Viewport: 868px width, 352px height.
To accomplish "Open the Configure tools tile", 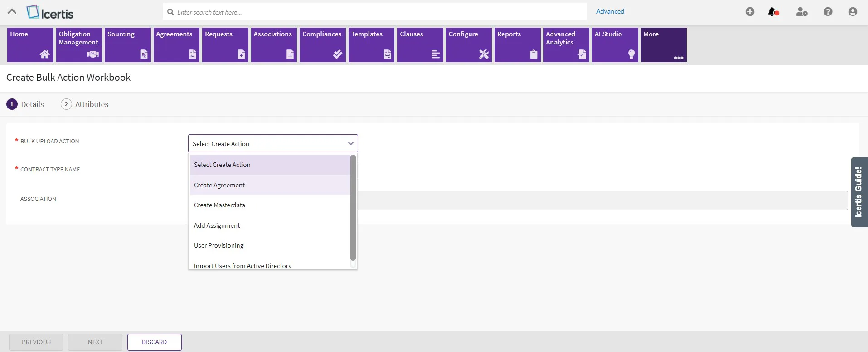I will pyautogui.click(x=469, y=45).
